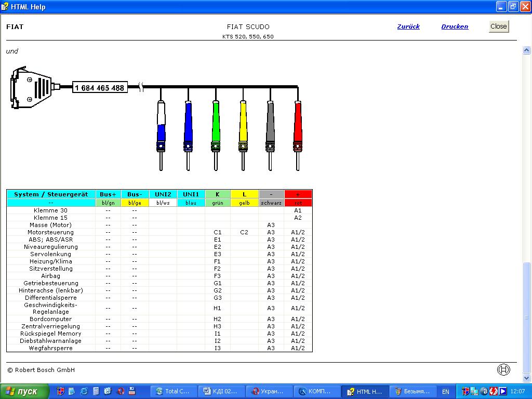Image resolution: width=532 pixels, height=399 pixels.
Task: Click the Bosch logo icon
Action: (x=503, y=370)
